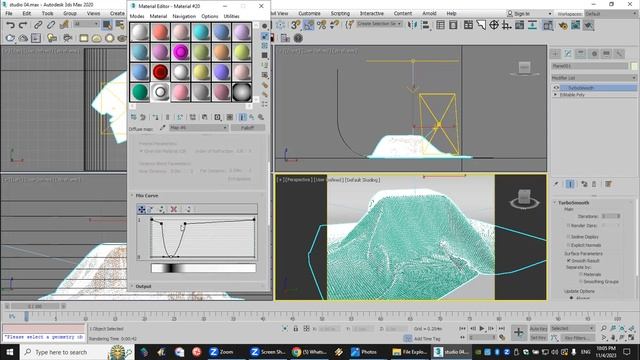640x360 pixels.
Task: Open the Modifier List dropdown
Action: pos(594,78)
